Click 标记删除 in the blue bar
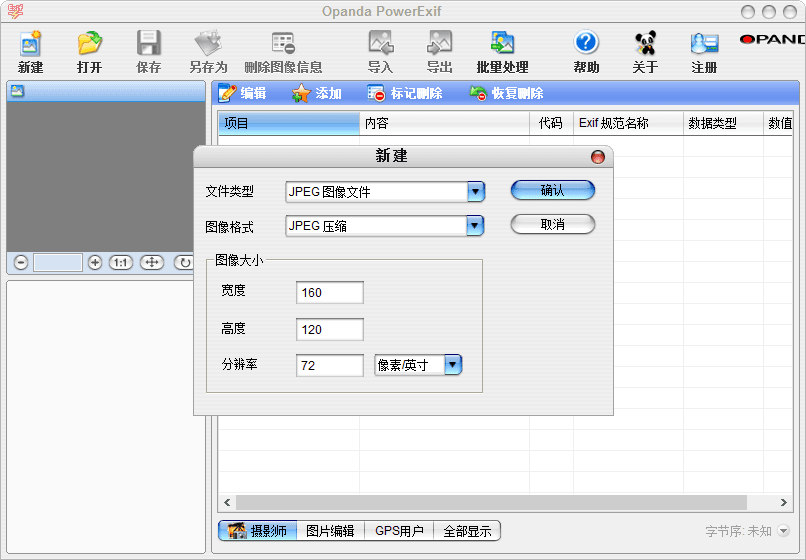This screenshot has width=806, height=560. coord(405,93)
